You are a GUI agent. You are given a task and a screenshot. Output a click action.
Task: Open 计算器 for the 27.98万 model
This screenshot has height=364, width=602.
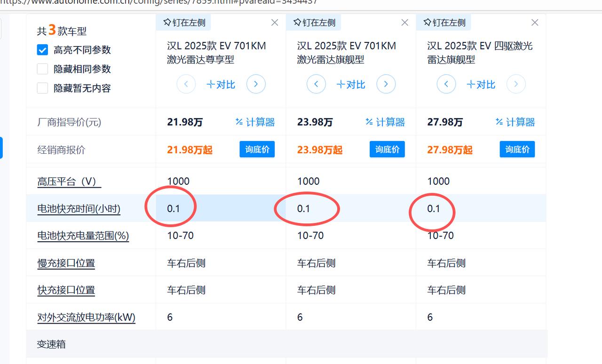tap(515, 122)
